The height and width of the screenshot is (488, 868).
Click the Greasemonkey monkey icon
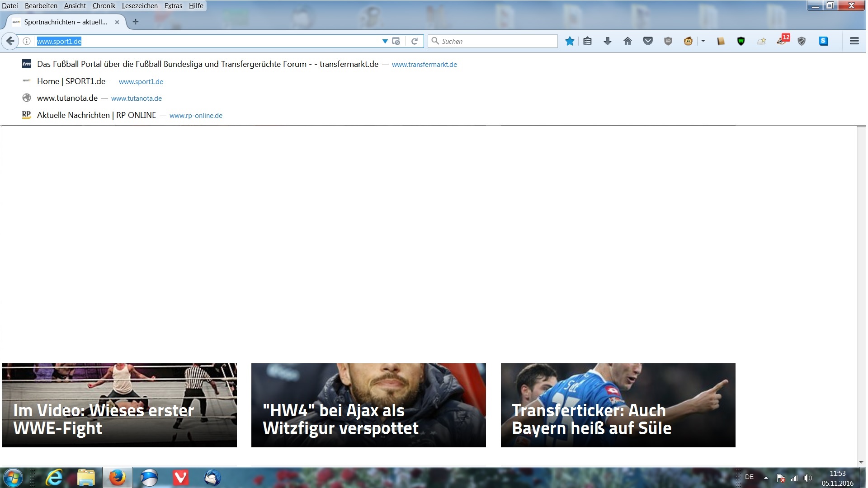pos(688,41)
